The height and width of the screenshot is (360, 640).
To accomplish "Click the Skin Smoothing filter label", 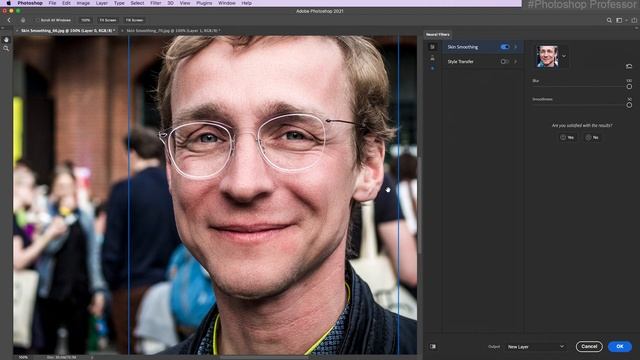I will click(462, 47).
